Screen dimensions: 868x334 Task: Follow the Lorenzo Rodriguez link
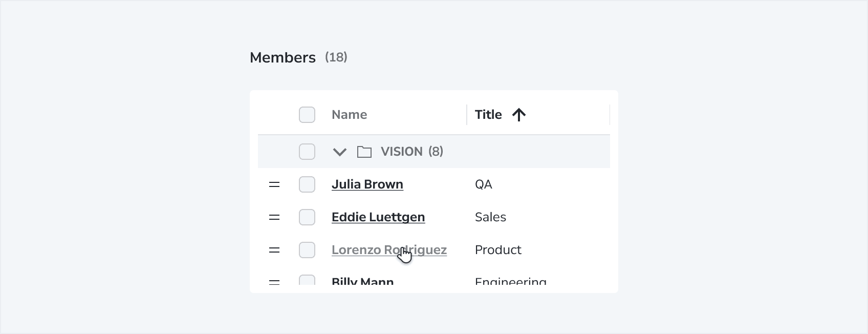(389, 250)
